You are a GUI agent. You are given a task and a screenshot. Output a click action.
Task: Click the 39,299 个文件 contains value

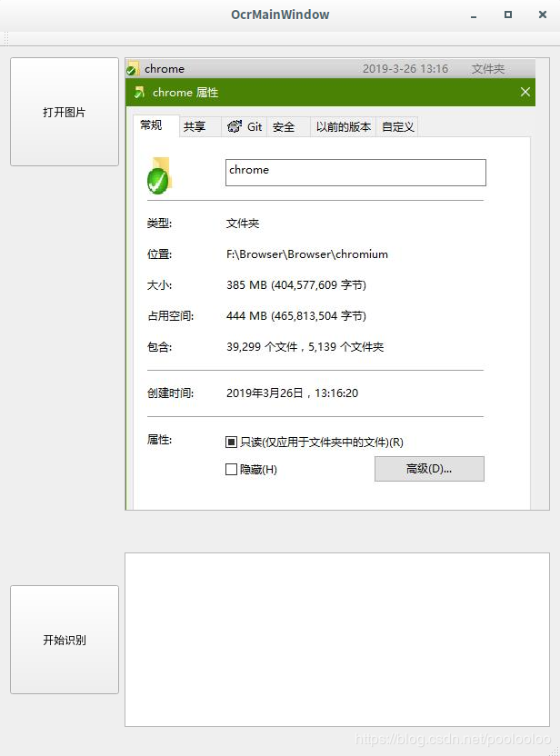(x=305, y=347)
